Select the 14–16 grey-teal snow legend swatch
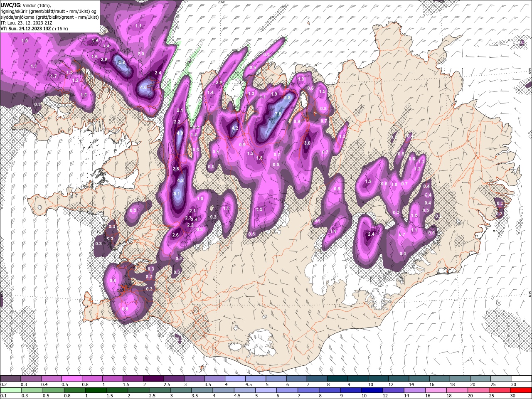The height and width of the screenshot is (399, 532). (x=419, y=379)
